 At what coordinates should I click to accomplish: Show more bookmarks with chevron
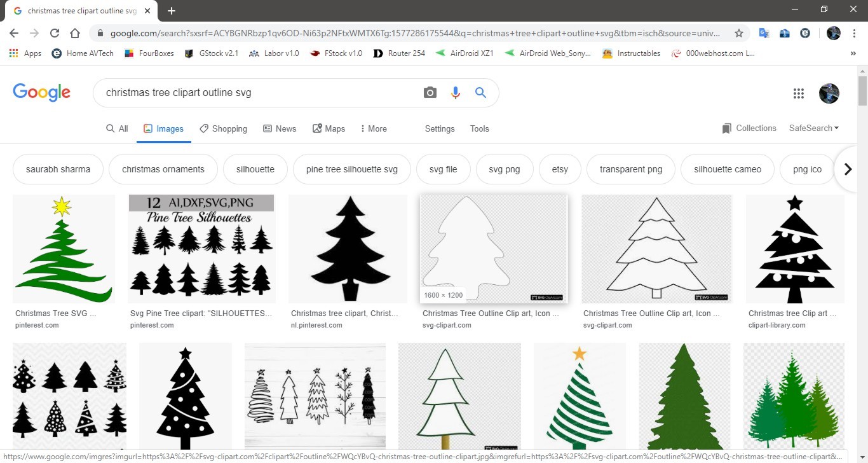pyautogui.click(x=853, y=53)
